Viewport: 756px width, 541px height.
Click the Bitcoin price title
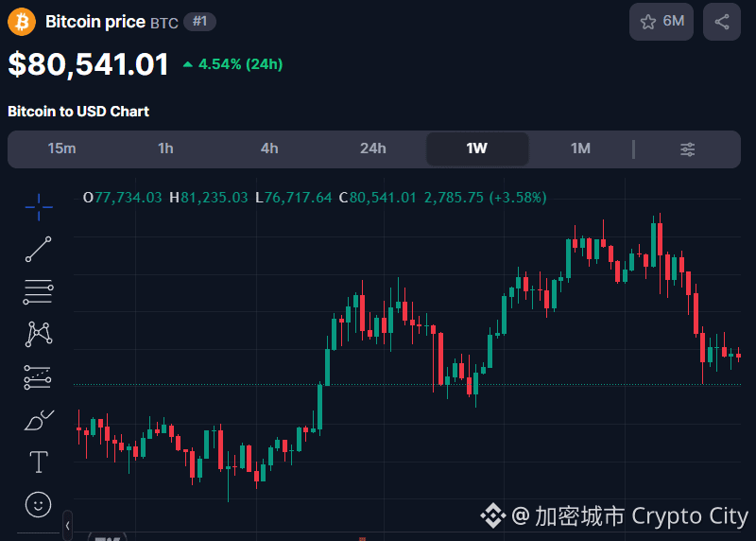pos(95,22)
